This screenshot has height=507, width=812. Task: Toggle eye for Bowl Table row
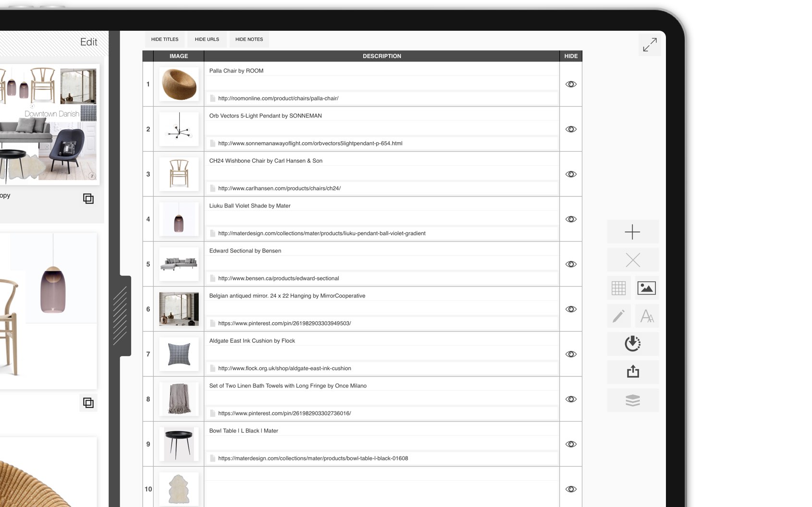[x=571, y=444]
